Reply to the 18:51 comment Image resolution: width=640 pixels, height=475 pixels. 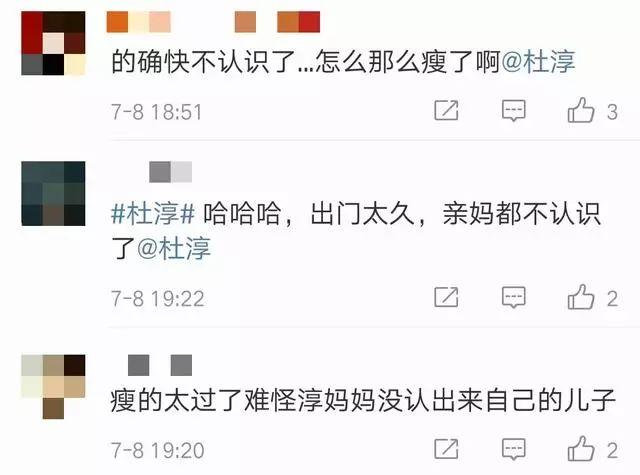coord(513,110)
